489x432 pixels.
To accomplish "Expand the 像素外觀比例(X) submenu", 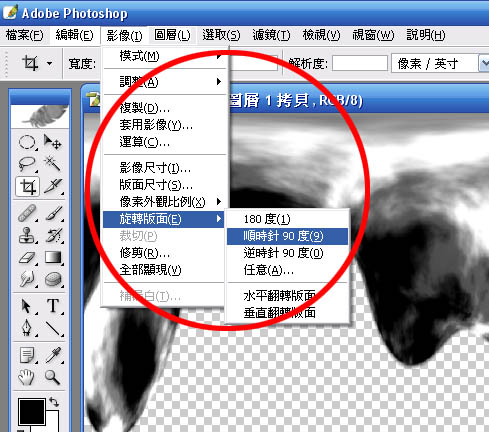I will coord(163,202).
